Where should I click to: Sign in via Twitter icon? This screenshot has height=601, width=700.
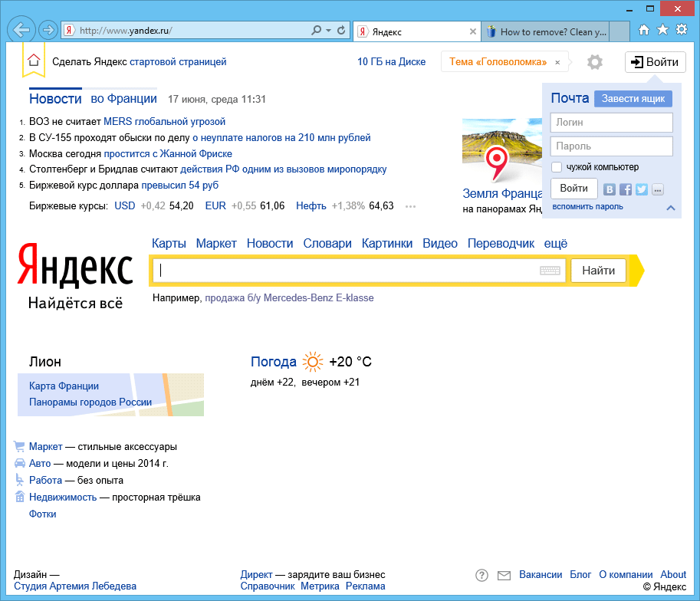click(642, 189)
